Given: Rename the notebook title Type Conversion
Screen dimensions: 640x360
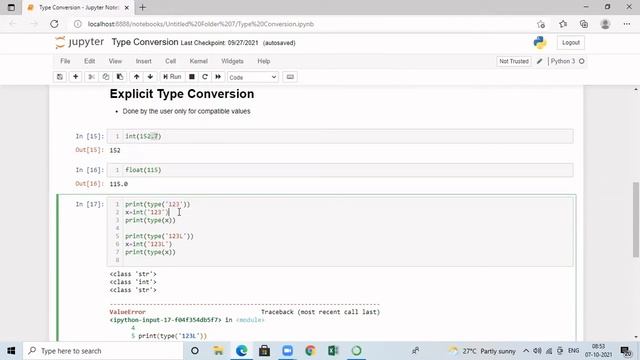Looking at the screenshot, I should click(145, 42).
